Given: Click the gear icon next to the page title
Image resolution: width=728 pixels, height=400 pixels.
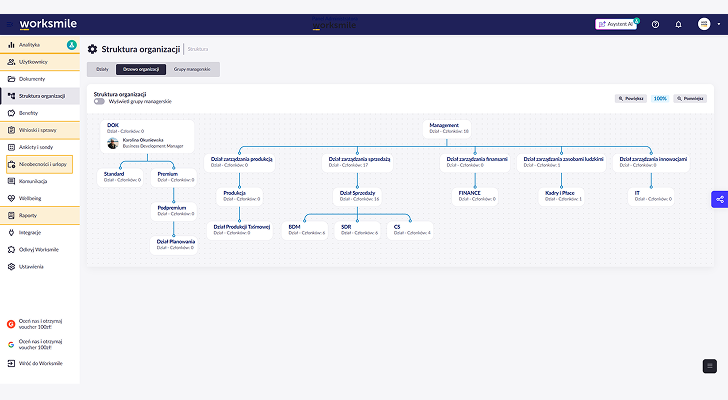Looking at the screenshot, I should pos(92,49).
